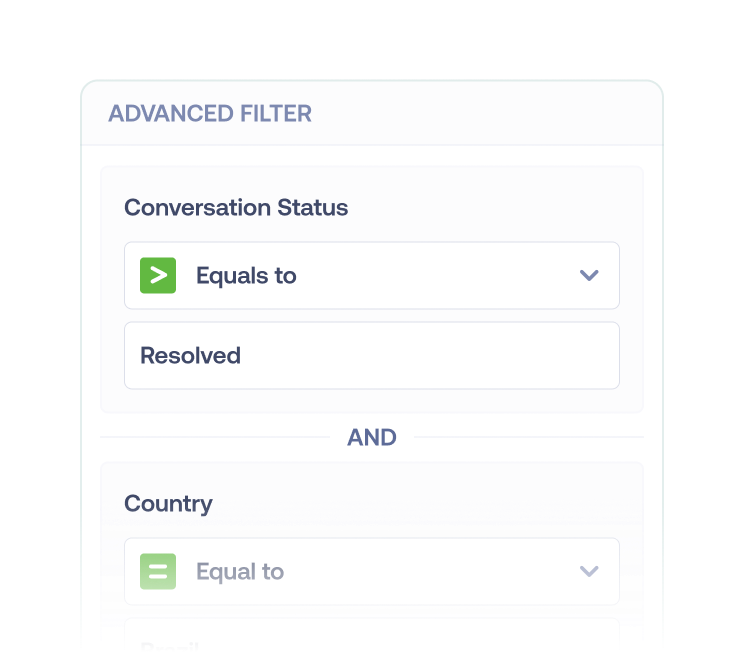Click the "Equal to" operator text
The image size is (744, 652).
pyautogui.click(x=240, y=571)
